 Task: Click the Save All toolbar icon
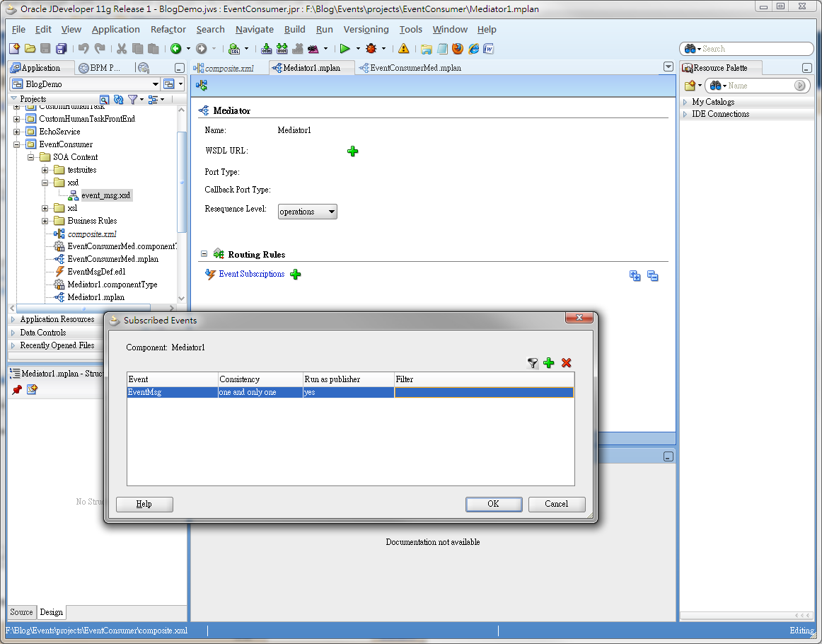click(x=62, y=49)
